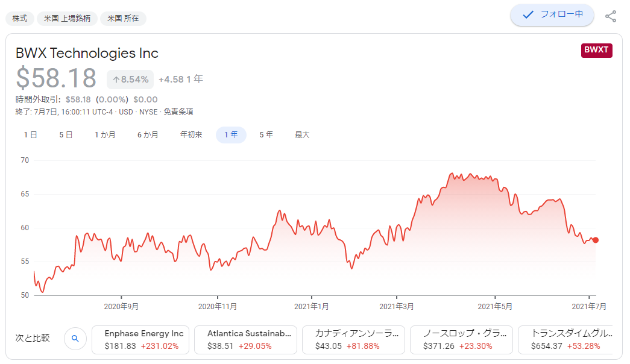
Task: Compare with カナディアンソーラ... card
Action: 353,339
